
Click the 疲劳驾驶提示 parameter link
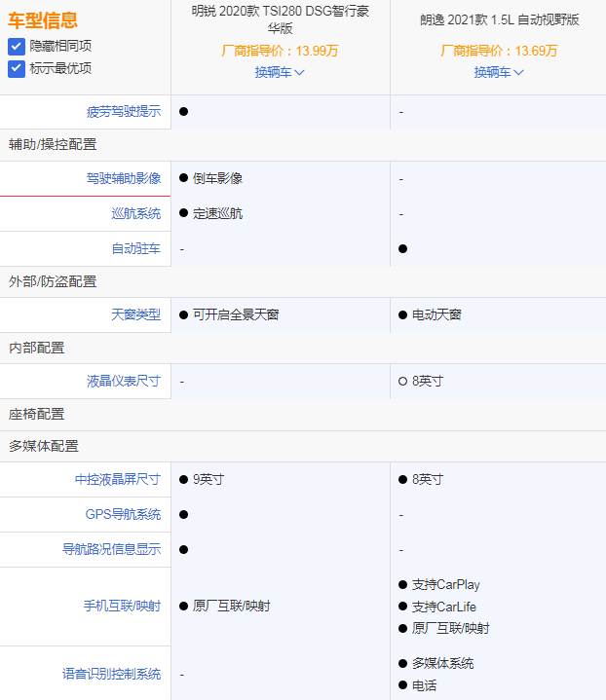tap(123, 112)
